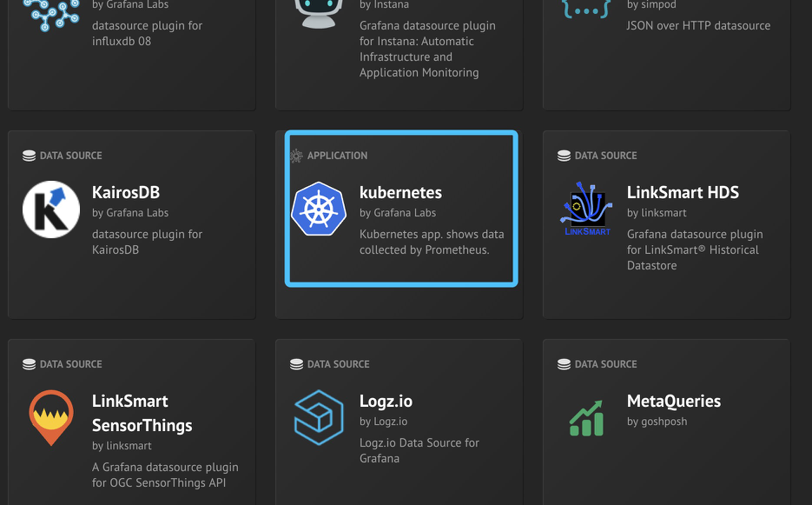Viewport: 812px width, 505px height.
Task: Click the application icon on kubernetes card
Action: (x=296, y=156)
